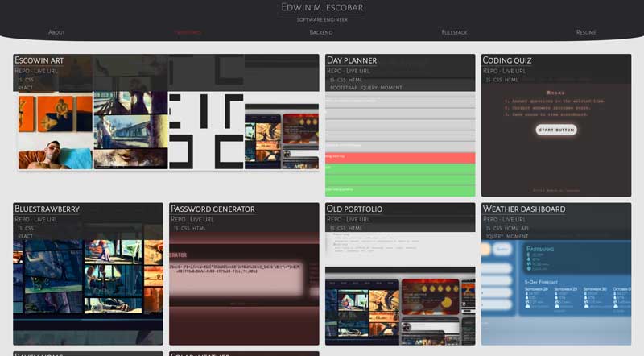The width and height of the screenshot is (644, 356).
Task: Open the About section in navigation
Action: (x=56, y=32)
